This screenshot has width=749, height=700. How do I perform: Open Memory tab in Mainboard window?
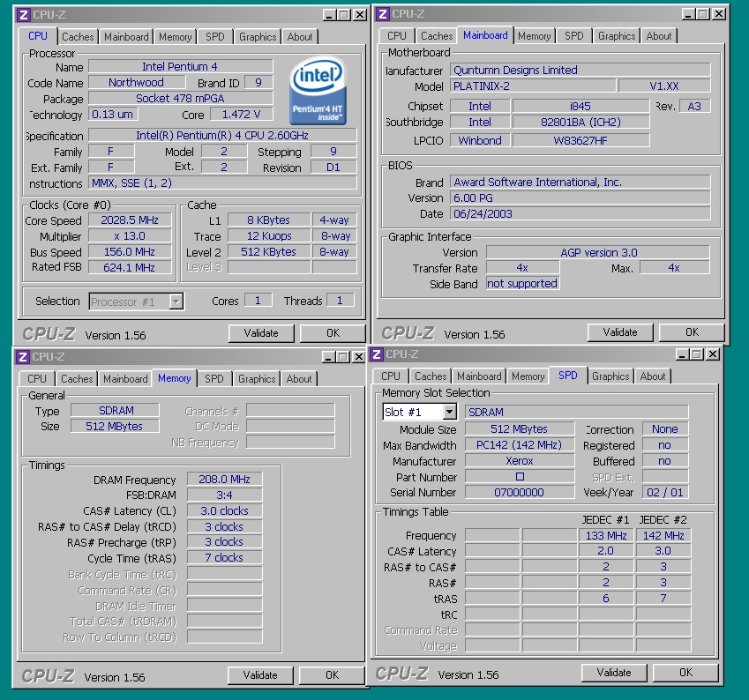pyautogui.click(x=534, y=36)
